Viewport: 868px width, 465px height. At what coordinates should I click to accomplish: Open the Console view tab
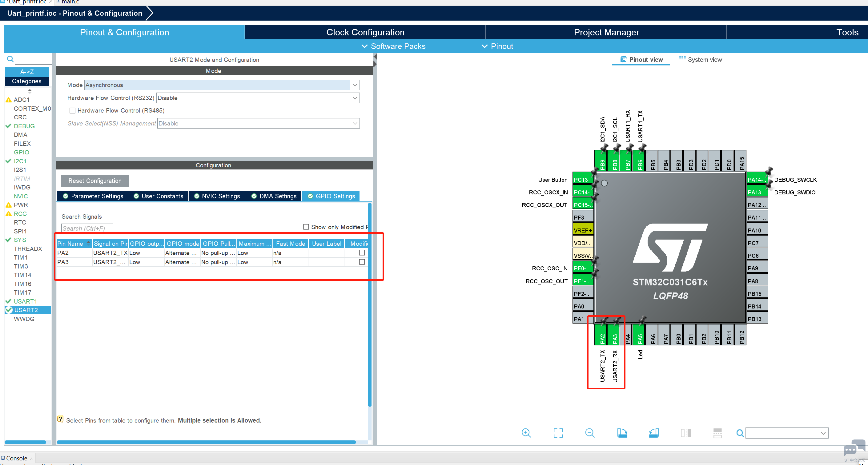click(x=17, y=458)
